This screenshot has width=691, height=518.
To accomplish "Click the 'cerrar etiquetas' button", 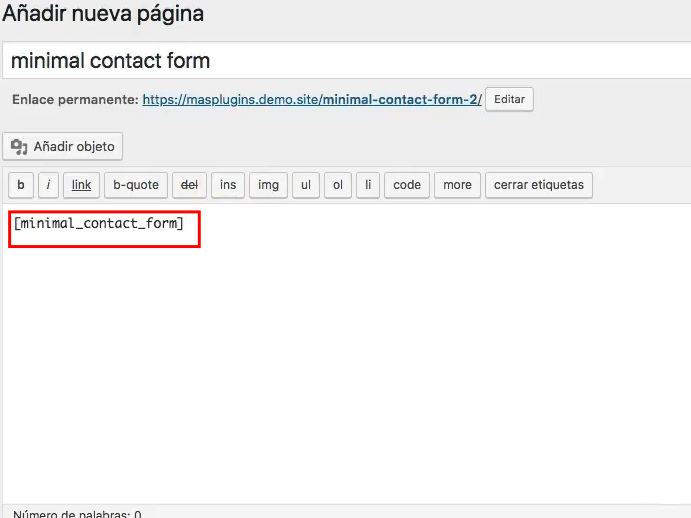I will point(539,185).
